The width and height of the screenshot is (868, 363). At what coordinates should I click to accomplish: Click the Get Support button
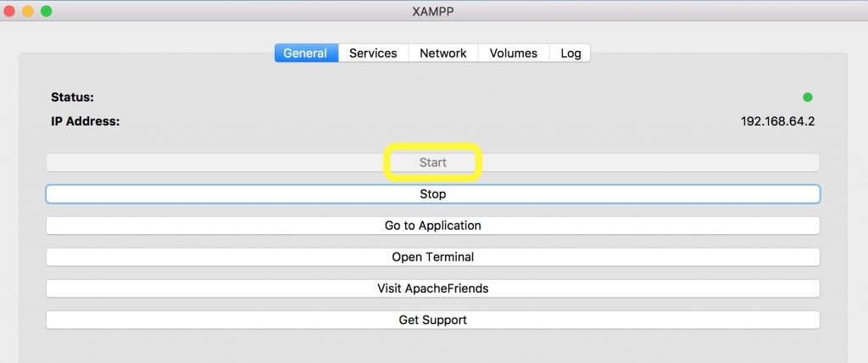click(433, 320)
